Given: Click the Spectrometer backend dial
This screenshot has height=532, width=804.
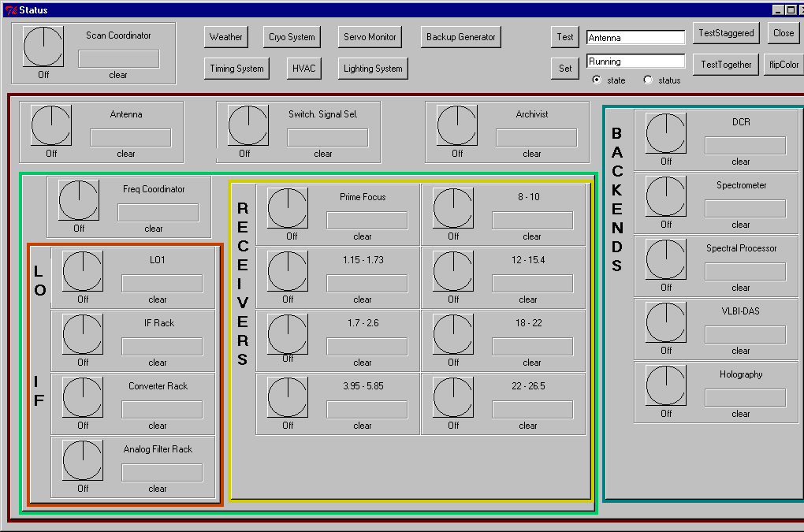Looking at the screenshot, I should [x=666, y=196].
